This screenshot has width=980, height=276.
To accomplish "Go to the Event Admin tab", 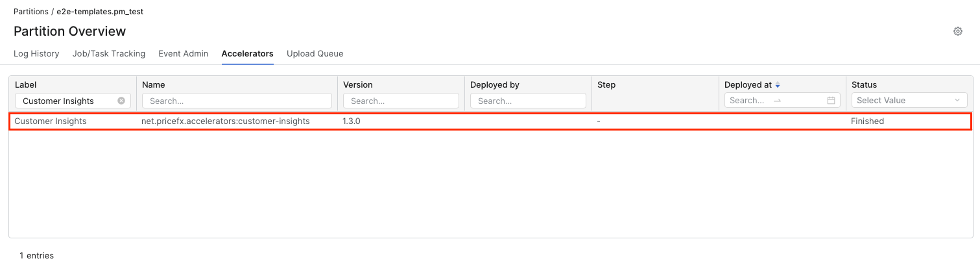I will coord(183,54).
